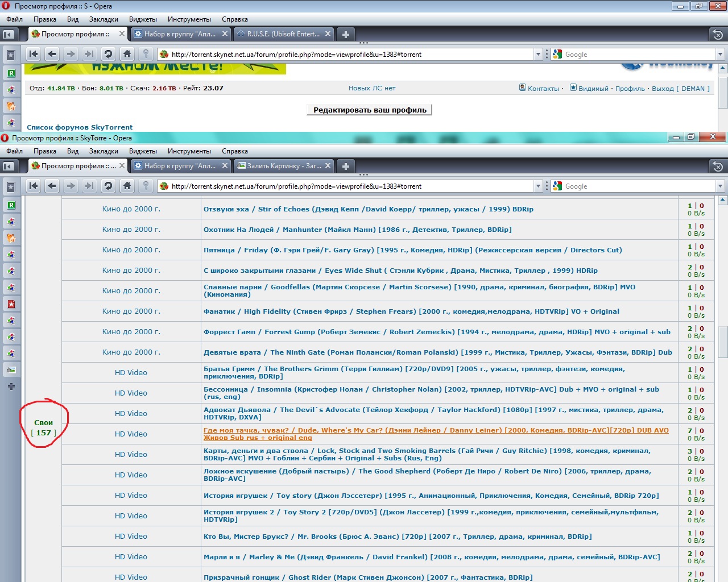Close 'R.U.S.E. (Ubisoft Entert...' tab in back window

pyautogui.click(x=328, y=34)
